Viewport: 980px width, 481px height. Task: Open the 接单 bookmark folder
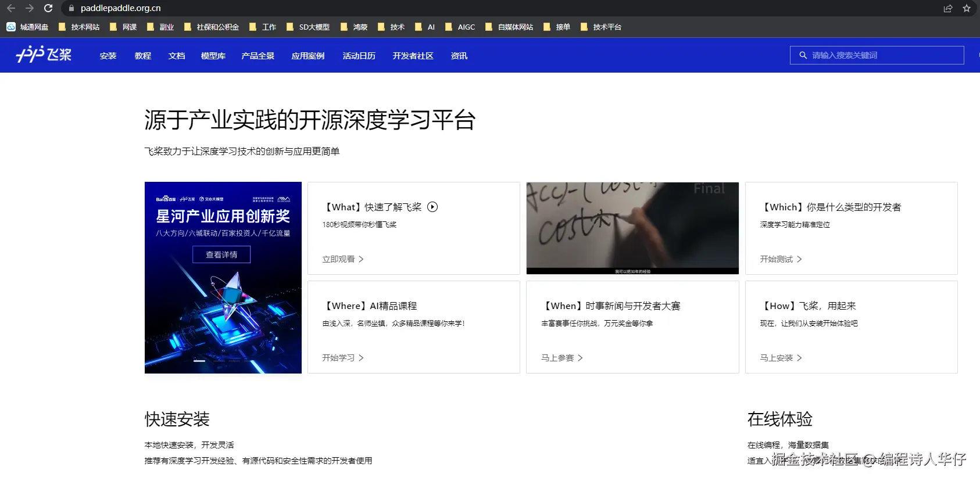[x=557, y=27]
